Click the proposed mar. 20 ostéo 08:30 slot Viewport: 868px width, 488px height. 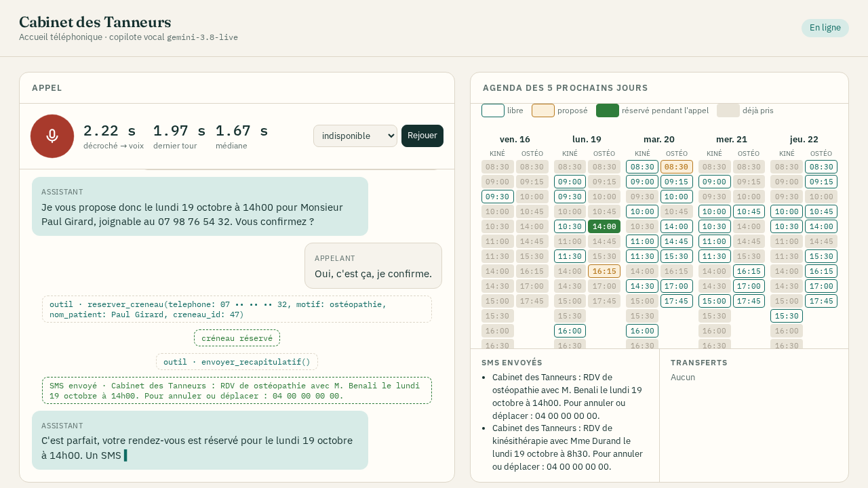(677, 167)
